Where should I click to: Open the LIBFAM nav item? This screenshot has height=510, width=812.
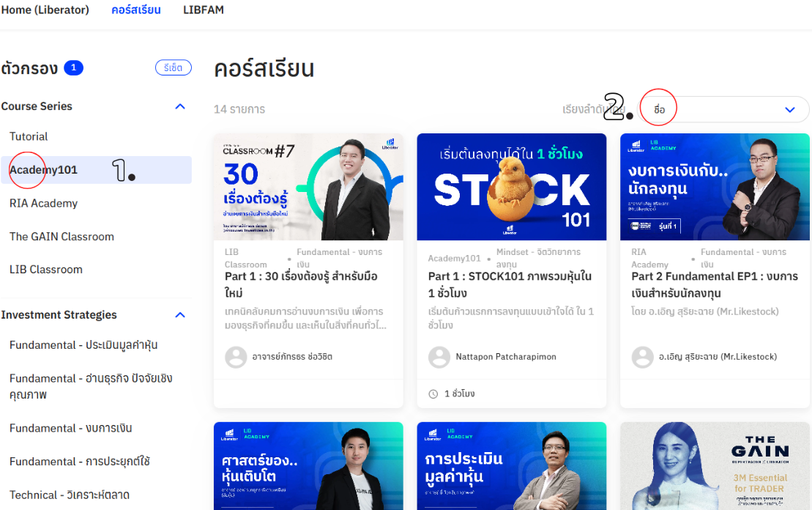coord(204,10)
